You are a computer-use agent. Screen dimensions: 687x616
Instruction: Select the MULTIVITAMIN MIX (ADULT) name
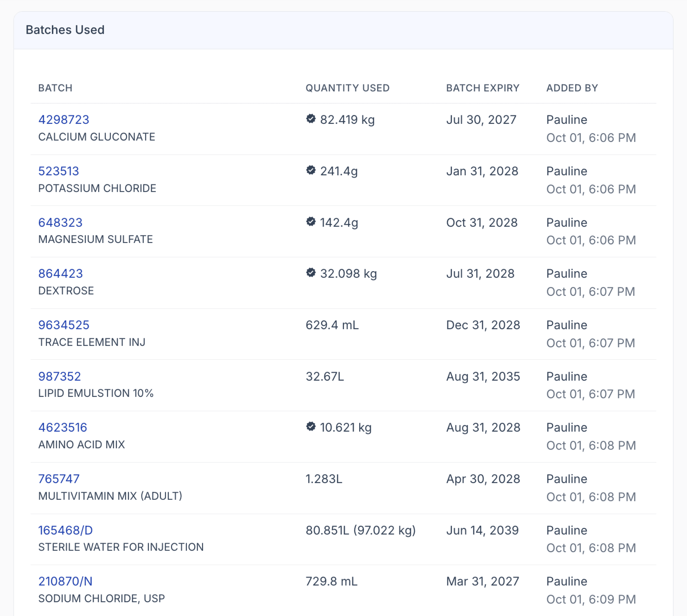pyautogui.click(x=110, y=496)
